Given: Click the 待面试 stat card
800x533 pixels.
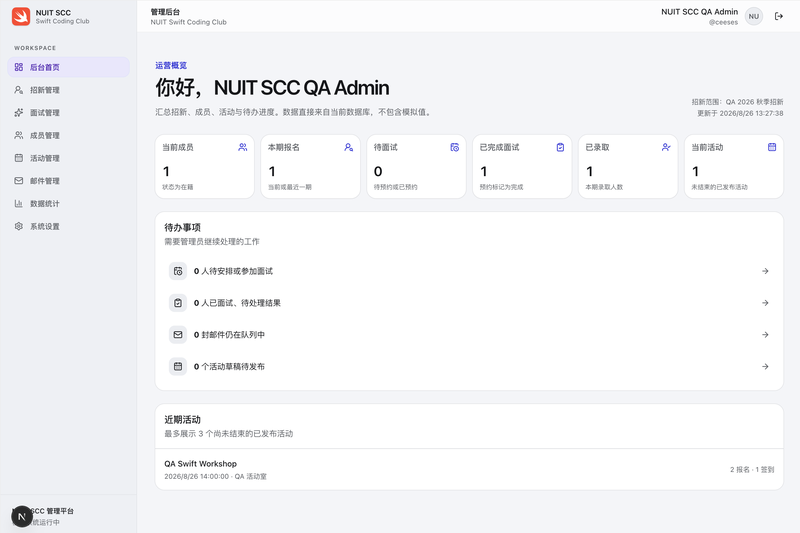Looking at the screenshot, I should [416, 166].
